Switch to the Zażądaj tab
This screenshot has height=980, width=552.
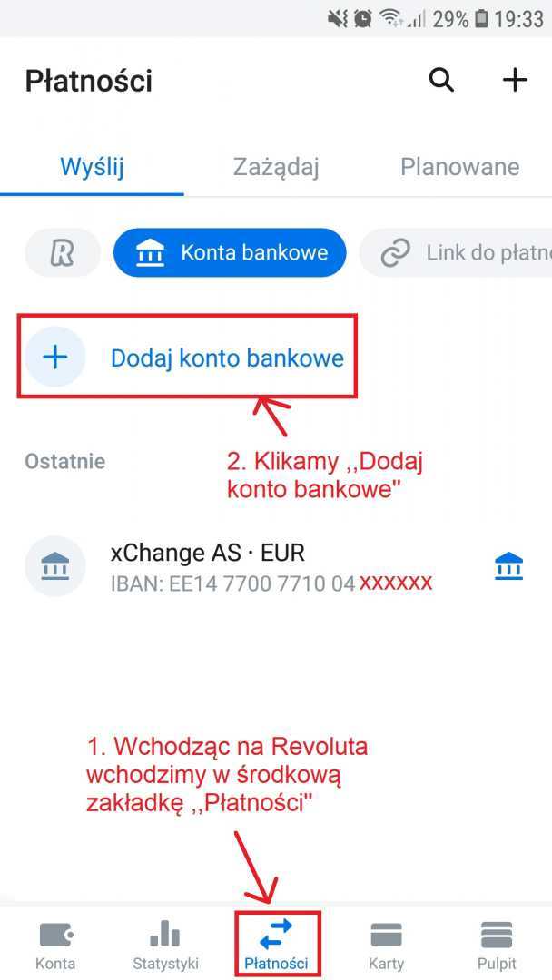coord(276,167)
